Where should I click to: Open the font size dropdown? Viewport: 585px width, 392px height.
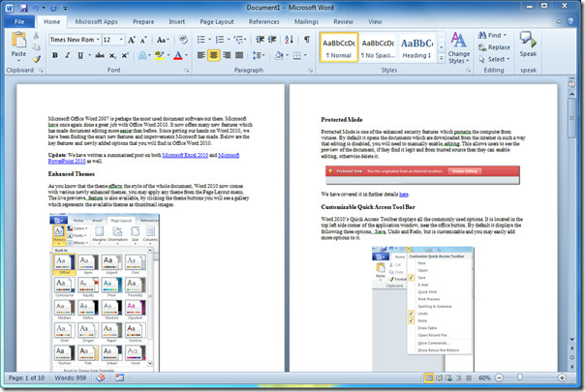click(121, 40)
